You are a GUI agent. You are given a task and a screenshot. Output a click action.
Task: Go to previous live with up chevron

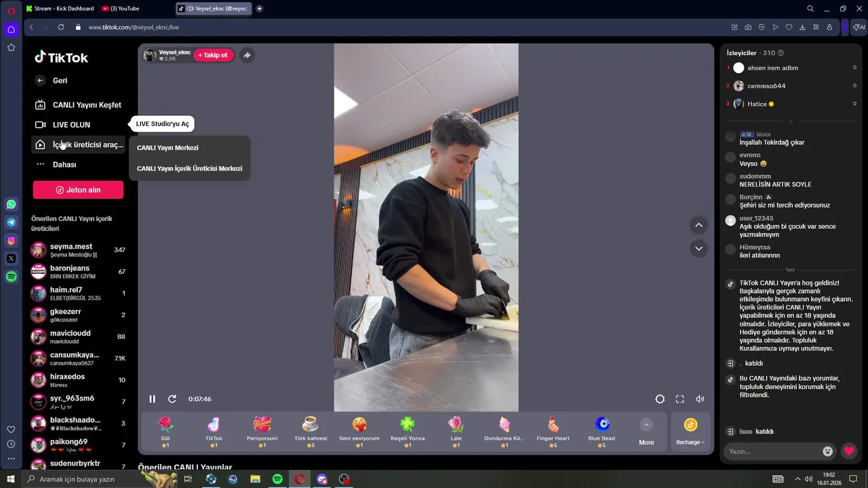click(x=698, y=225)
